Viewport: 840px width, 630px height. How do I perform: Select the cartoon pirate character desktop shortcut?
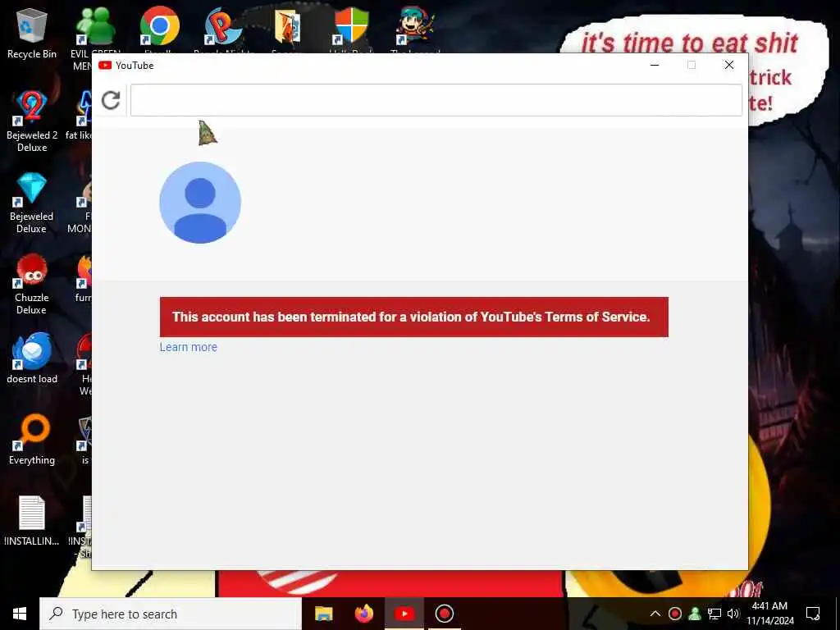click(414, 25)
